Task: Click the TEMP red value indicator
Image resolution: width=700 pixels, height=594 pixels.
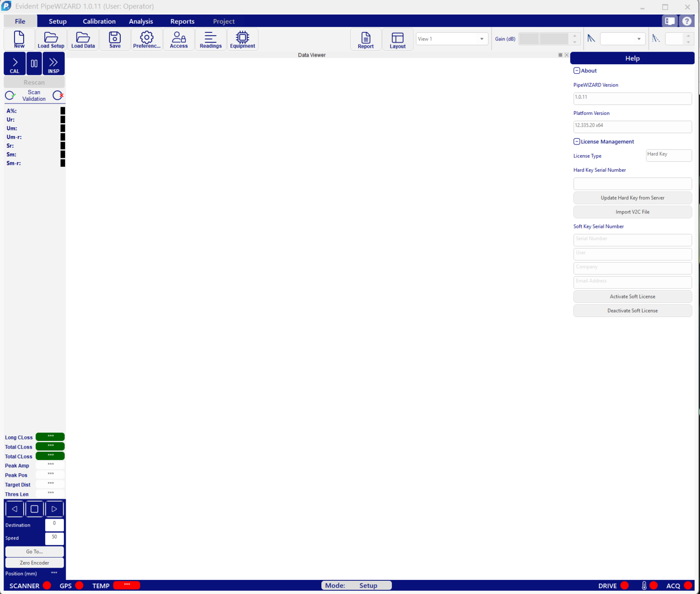Action: click(x=127, y=585)
